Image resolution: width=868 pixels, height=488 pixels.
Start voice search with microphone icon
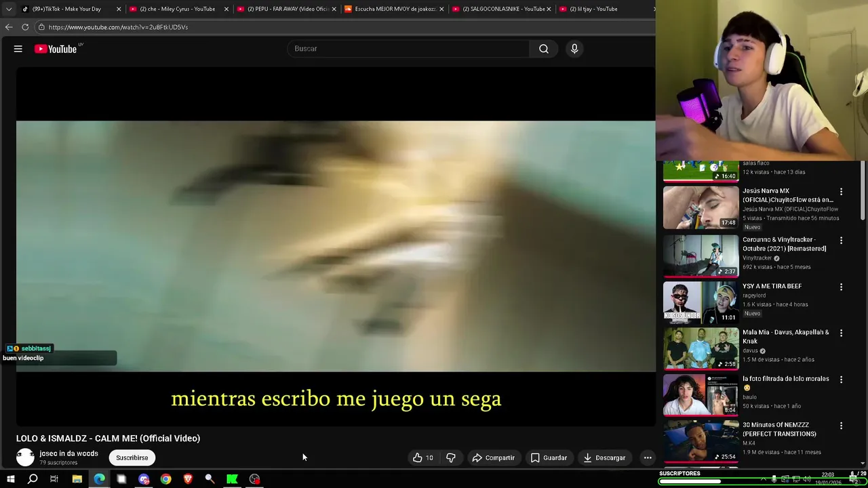[x=574, y=49]
